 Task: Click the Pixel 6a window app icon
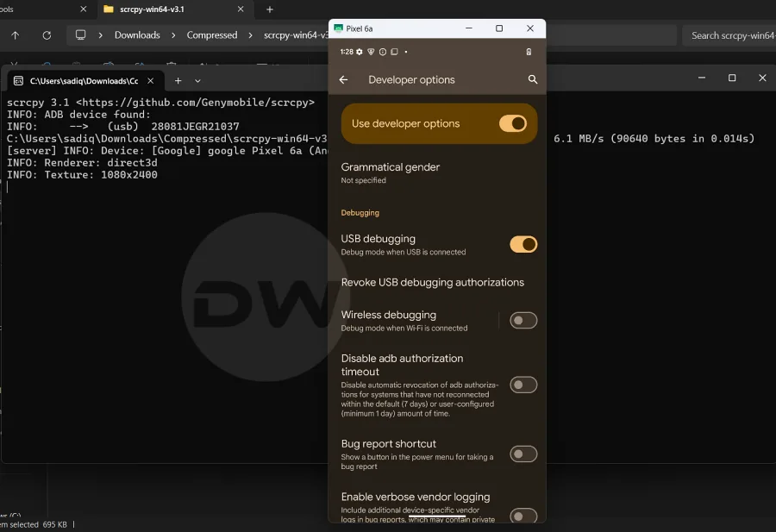click(339, 28)
